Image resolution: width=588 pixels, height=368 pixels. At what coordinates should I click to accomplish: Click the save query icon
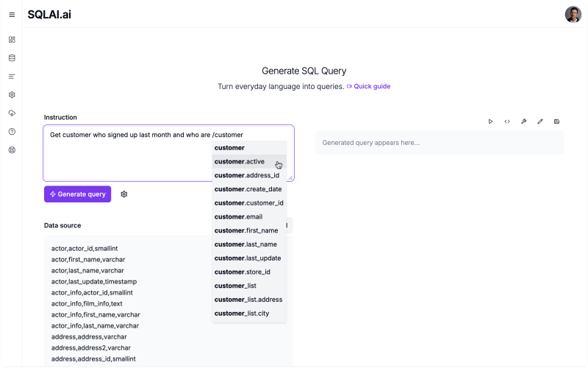click(556, 121)
